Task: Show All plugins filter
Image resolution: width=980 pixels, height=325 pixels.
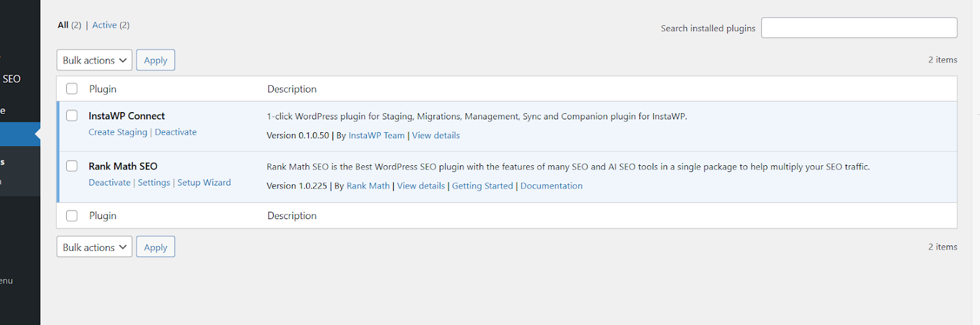Action: click(x=69, y=25)
